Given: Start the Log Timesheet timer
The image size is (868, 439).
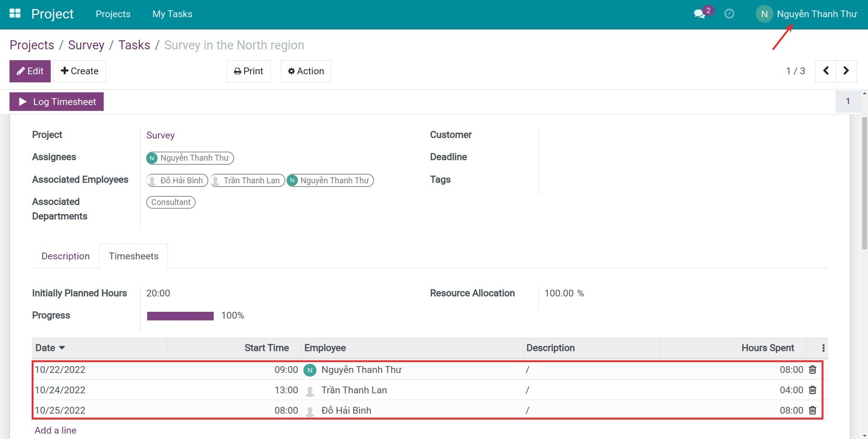Looking at the screenshot, I should click(56, 101).
